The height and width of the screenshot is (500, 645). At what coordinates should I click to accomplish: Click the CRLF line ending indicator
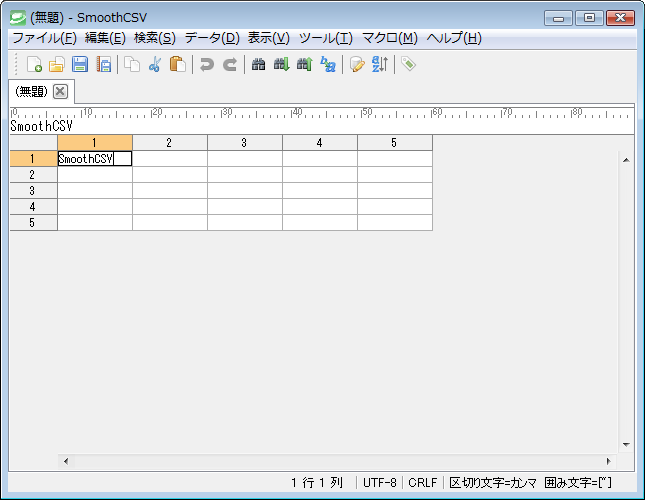pyautogui.click(x=423, y=483)
